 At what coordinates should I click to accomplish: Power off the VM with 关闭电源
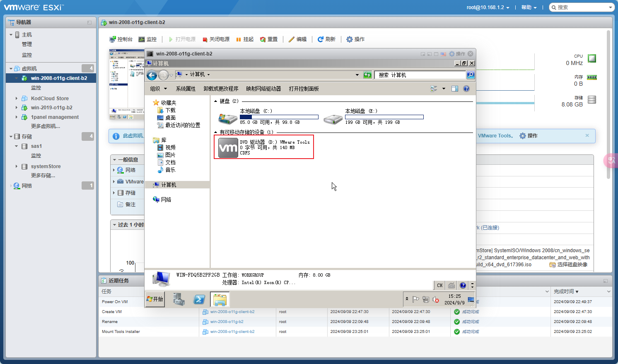216,39
